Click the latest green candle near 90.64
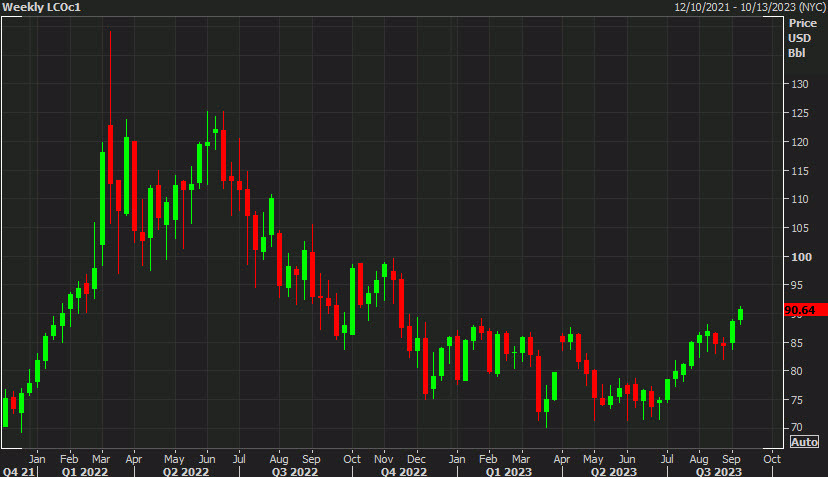Screen dimensions: 828x477 [740, 315]
